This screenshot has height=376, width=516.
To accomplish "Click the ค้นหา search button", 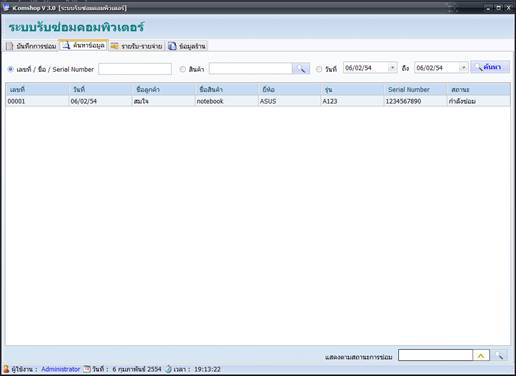I will pyautogui.click(x=490, y=67).
